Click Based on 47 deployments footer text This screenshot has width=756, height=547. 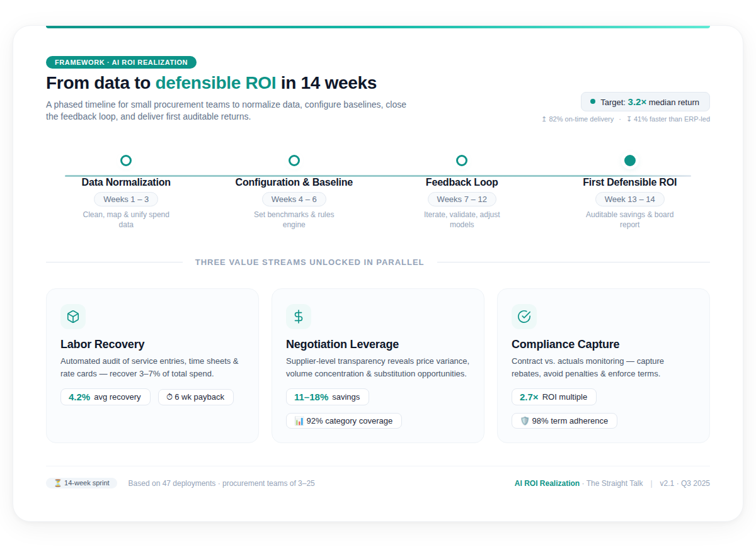(221, 483)
